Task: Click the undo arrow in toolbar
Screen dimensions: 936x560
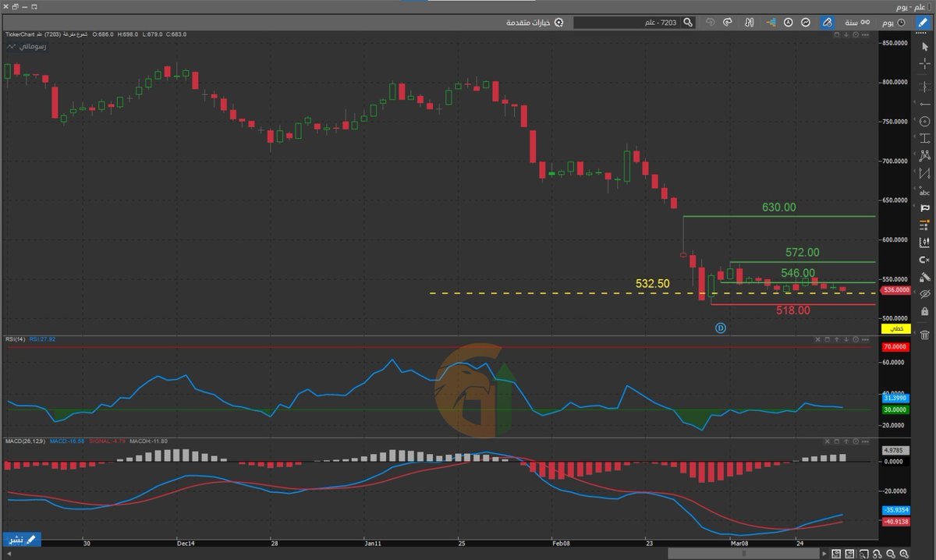Action: coord(710,23)
